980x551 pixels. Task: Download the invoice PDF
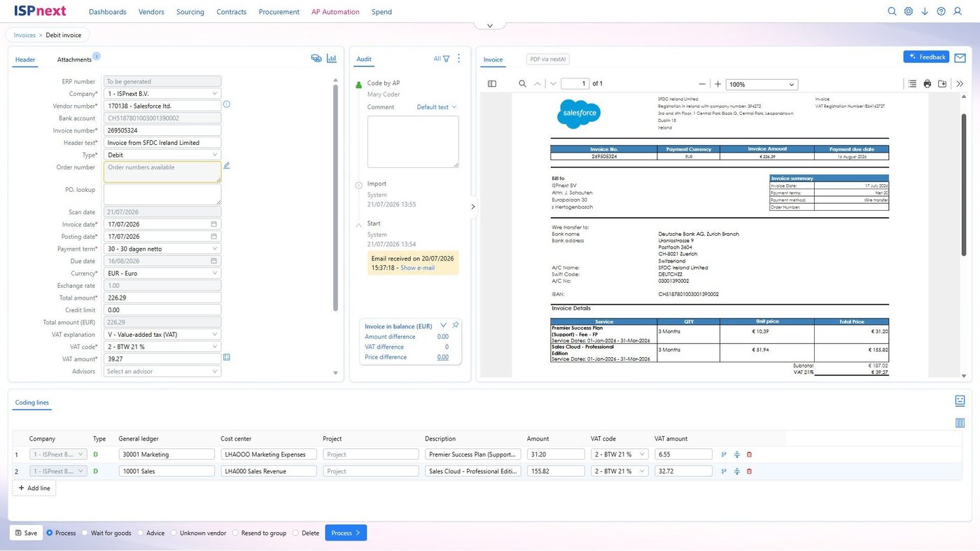coord(943,84)
